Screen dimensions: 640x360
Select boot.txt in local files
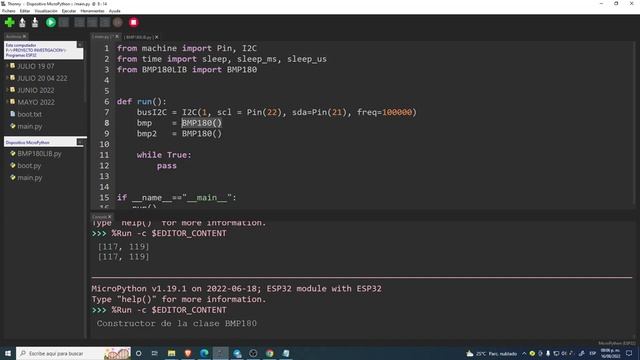(29, 114)
